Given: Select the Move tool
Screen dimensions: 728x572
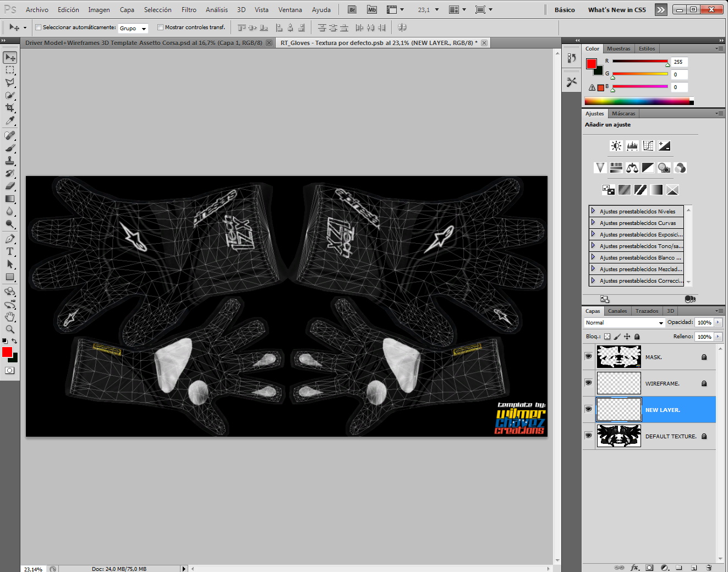Looking at the screenshot, I should [10, 57].
